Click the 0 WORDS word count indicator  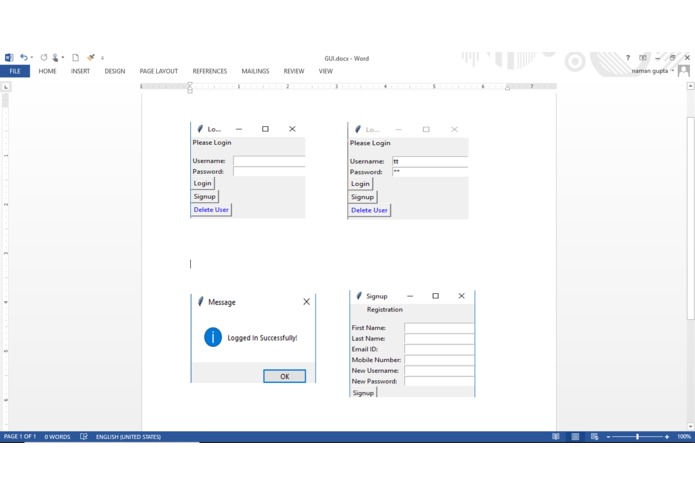click(57, 437)
